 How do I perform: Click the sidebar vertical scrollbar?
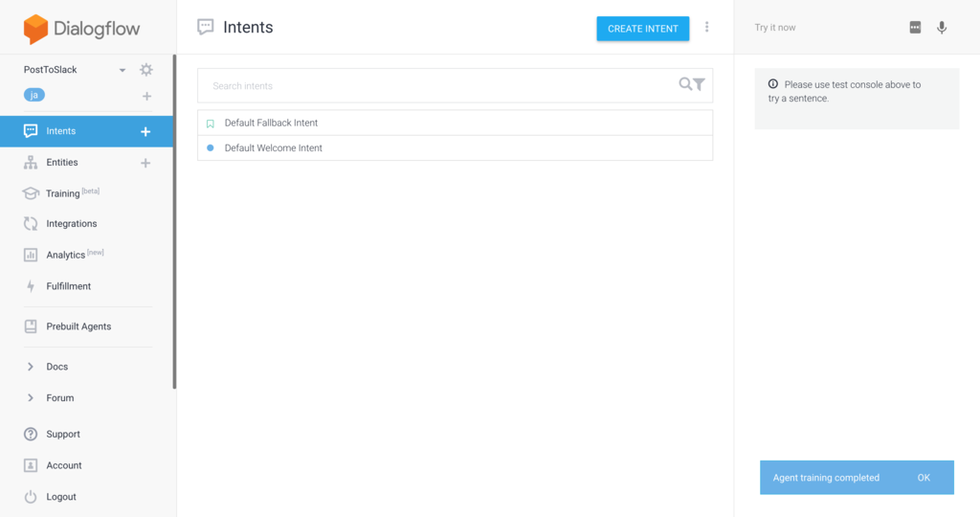tap(174, 222)
